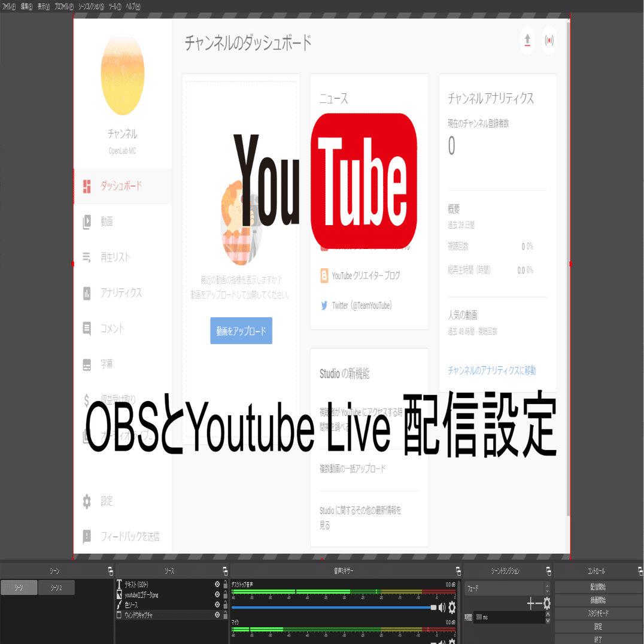The image size is (644, 644).
Task: Toggle visibility eye for テキスト (GDI+)
Action: [217, 584]
